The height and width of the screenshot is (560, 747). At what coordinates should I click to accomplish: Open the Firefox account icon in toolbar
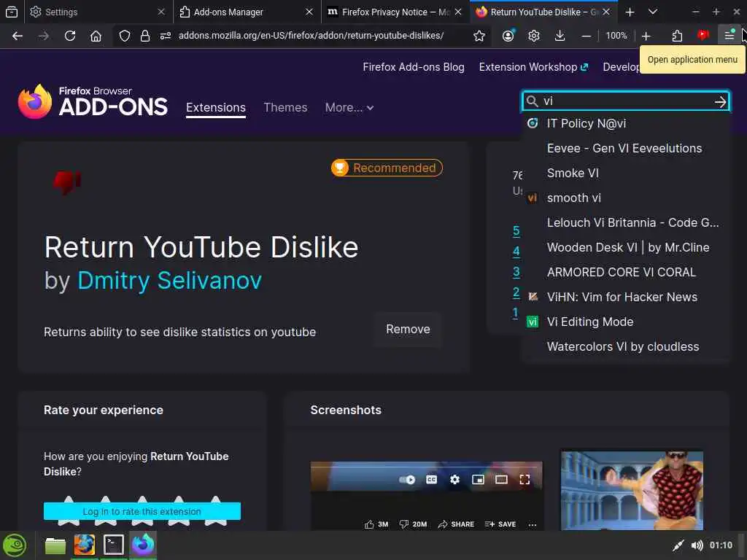point(508,36)
